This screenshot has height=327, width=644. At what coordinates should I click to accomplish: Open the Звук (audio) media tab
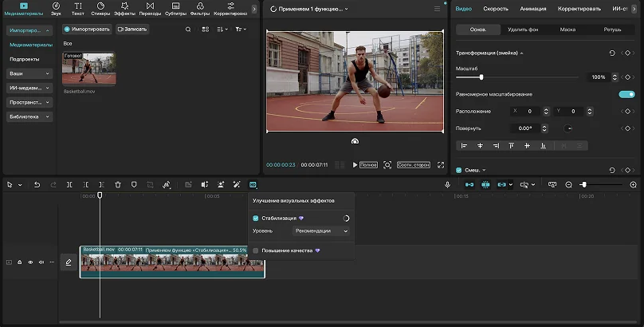56,9
